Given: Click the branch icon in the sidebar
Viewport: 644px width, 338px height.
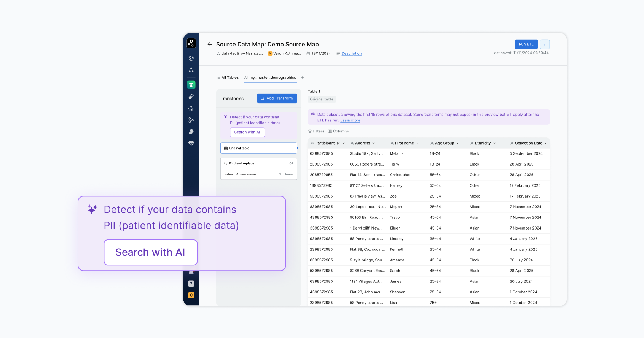Looking at the screenshot, I should pyautogui.click(x=191, y=120).
